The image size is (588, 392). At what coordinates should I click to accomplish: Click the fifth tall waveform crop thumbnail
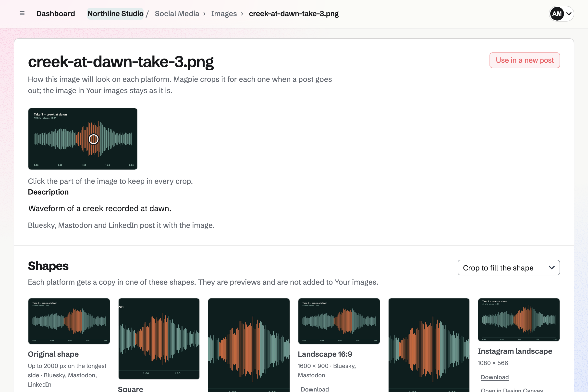coord(429,345)
